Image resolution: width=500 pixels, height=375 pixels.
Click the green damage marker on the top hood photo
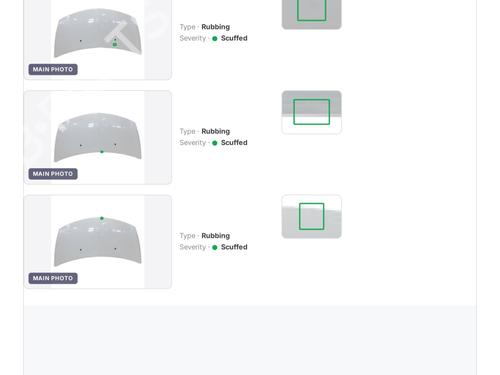[115, 44]
